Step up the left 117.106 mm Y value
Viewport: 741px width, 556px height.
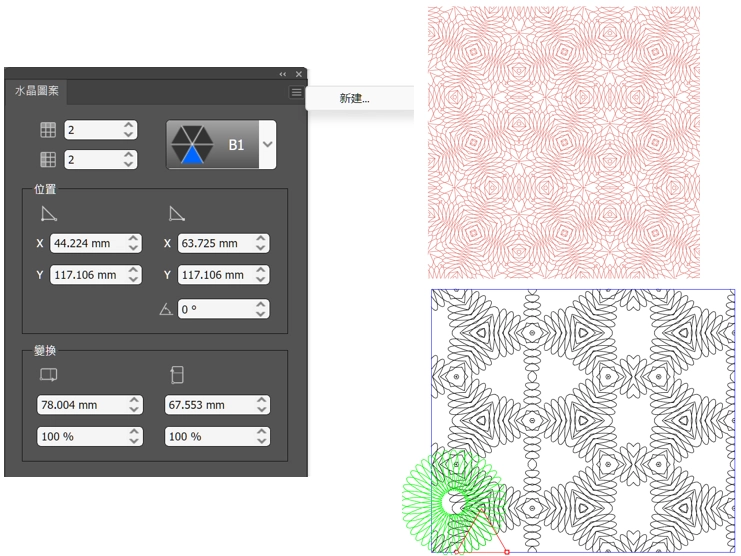pos(134,270)
